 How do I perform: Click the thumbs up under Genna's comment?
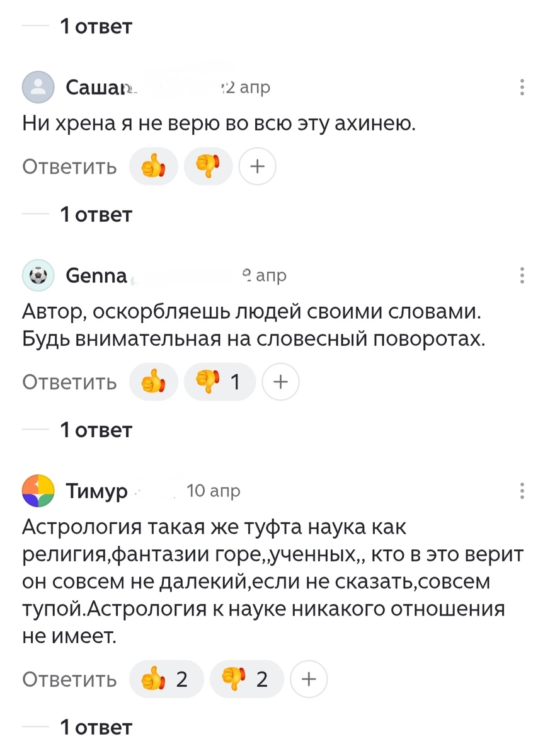click(153, 382)
